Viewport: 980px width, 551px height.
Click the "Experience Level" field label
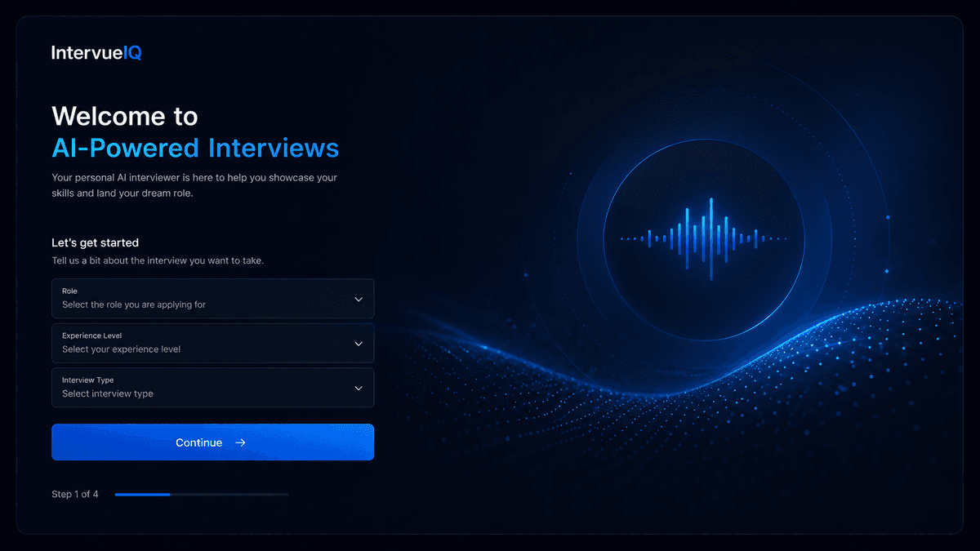coord(92,335)
